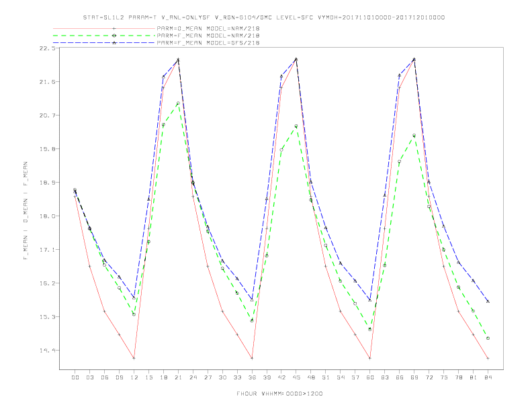Click x-axis tick label 66
This screenshot has height=411, width=532.
400,377
